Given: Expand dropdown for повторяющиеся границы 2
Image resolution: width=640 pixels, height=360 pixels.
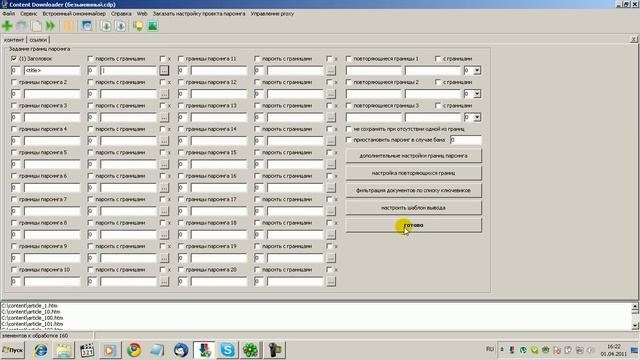Looking at the screenshot, I should pos(477,94).
